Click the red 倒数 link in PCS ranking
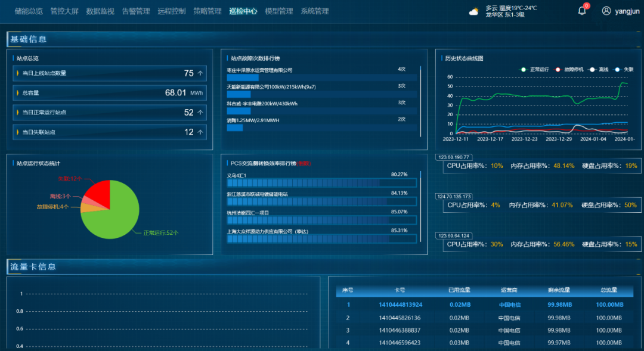The image size is (644, 351). pyautogui.click(x=304, y=163)
